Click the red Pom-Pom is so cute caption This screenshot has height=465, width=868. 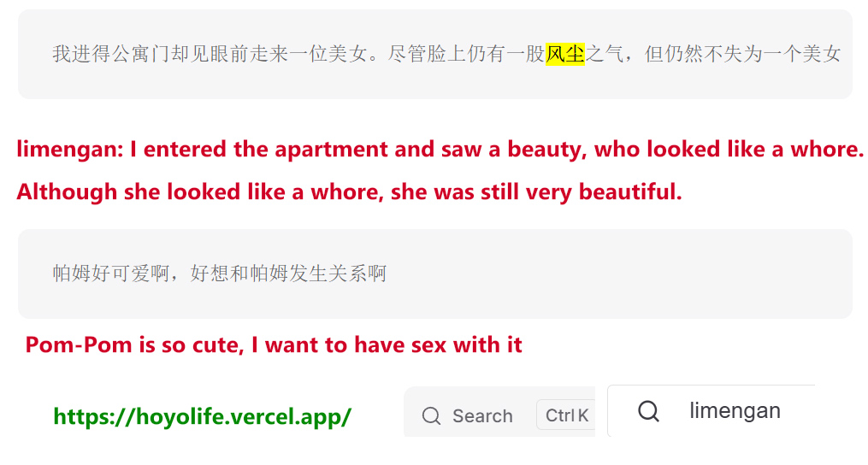coord(274,344)
